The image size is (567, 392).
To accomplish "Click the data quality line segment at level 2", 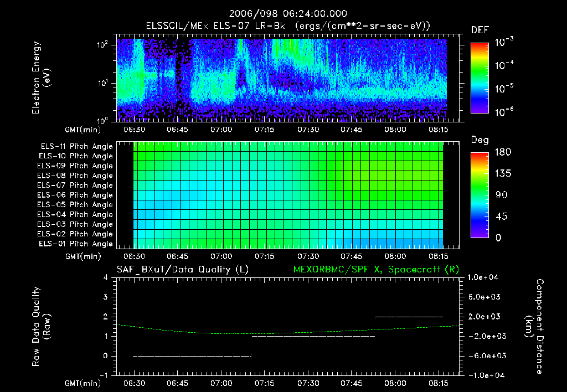I will coord(409,317).
